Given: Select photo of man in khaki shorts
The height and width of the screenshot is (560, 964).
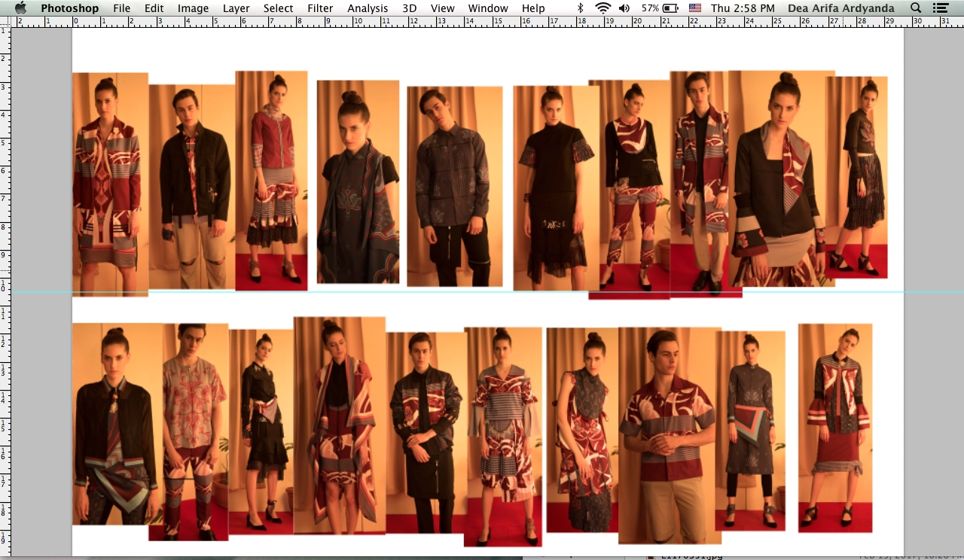Looking at the screenshot, I should point(670,435).
